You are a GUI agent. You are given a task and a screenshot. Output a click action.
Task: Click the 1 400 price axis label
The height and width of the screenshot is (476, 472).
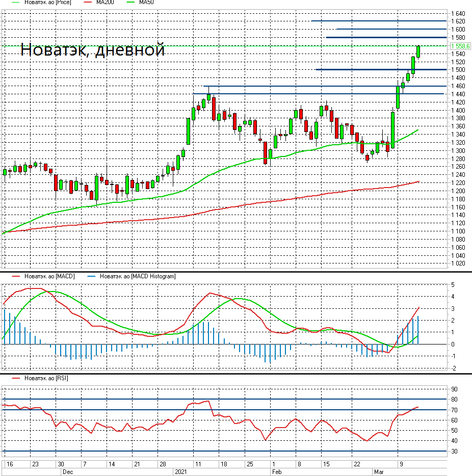(458, 111)
